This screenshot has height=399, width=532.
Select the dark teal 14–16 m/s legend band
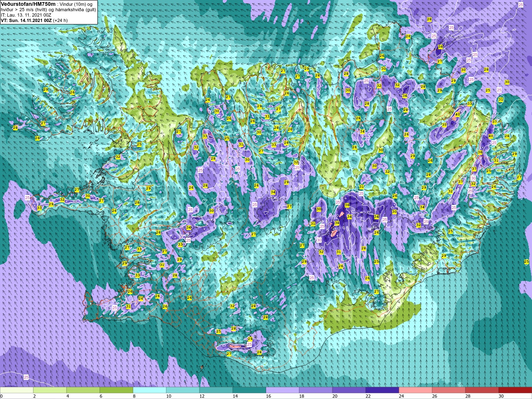click(249, 390)
